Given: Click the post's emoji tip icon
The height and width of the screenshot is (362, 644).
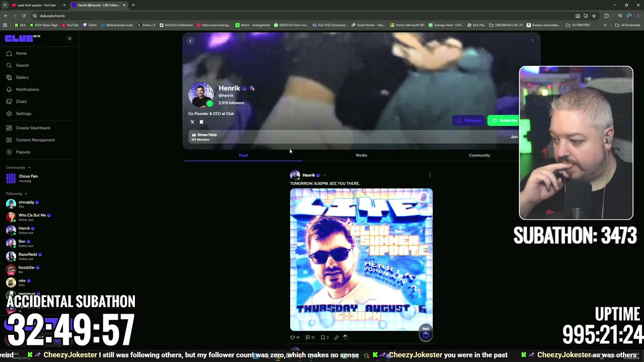Looking at the screenshot, I should 345,337.
